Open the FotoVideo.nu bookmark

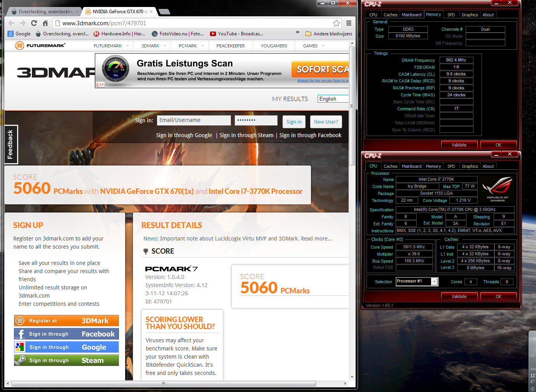pyautogui.click(x=178, y=34)
